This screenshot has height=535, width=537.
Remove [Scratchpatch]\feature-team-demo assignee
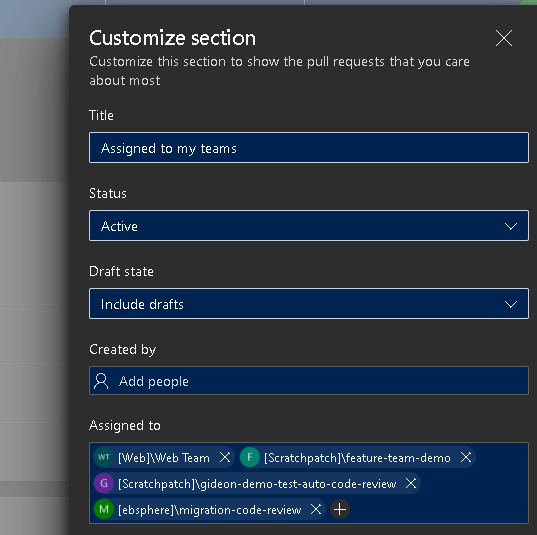[466, 457]
